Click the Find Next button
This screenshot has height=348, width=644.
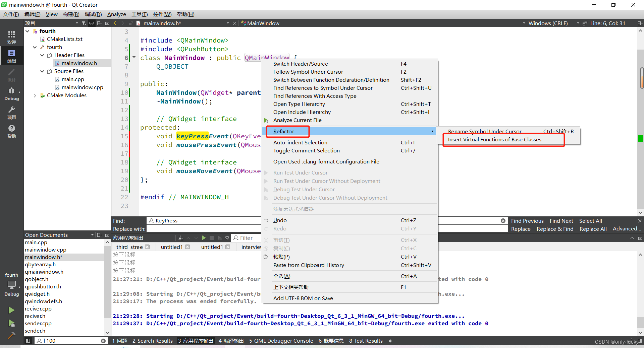pyautogui.click(x=561, y=221)
